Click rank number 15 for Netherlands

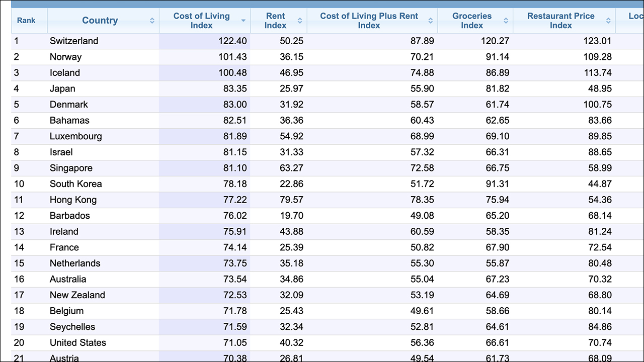[x=19, y=263]
